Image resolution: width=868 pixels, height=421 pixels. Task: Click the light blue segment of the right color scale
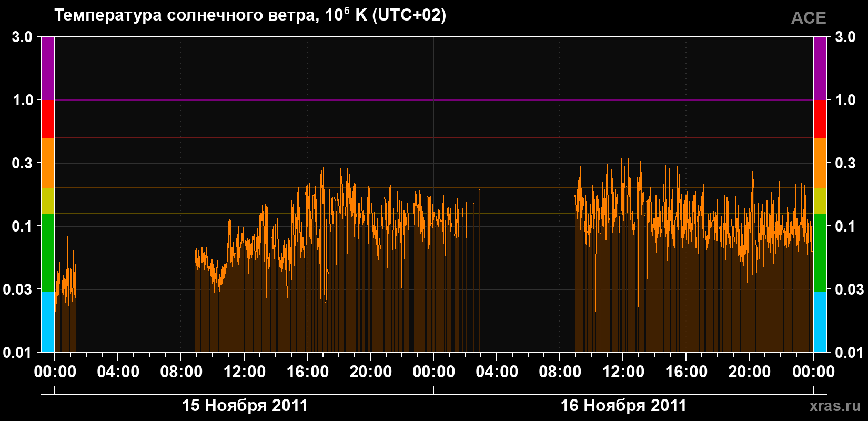pyautogui.click(x=820, y=322)
